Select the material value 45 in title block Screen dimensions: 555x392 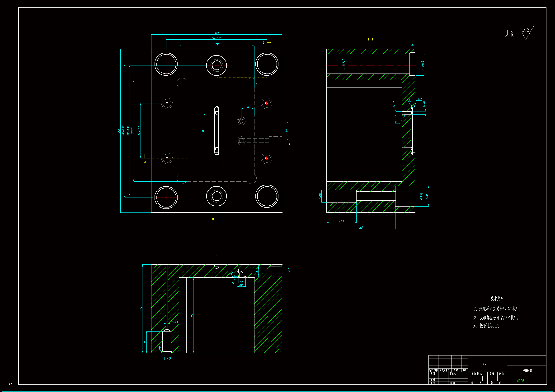tap(484, 364)
